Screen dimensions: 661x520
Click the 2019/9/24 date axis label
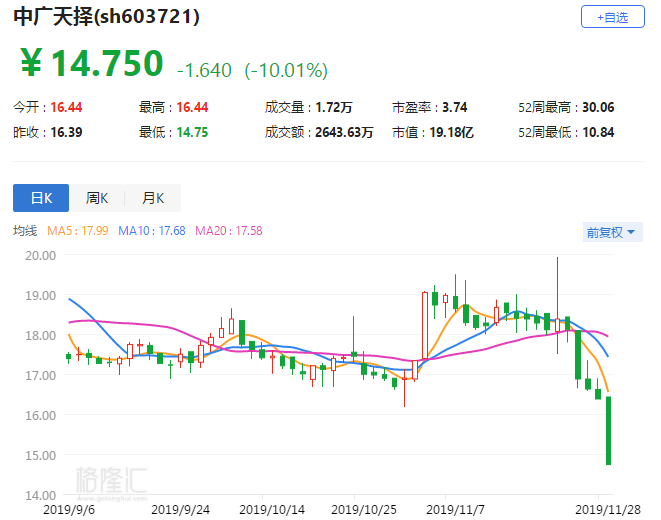click(180, 509)
